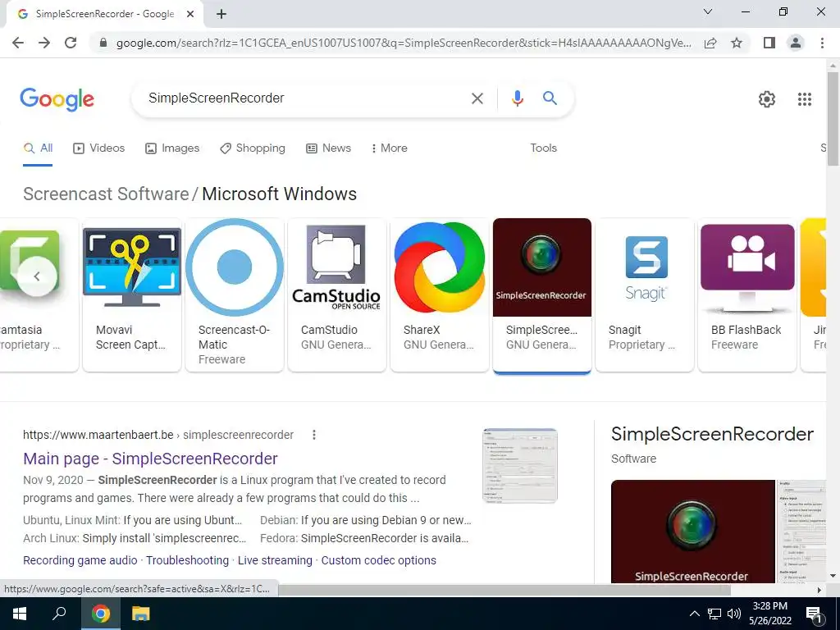Image resolution: width=840 pixels, height=630 pixels.
Task: Open Main page - SimpleScreenRecorder result
Action: [151, 459]
